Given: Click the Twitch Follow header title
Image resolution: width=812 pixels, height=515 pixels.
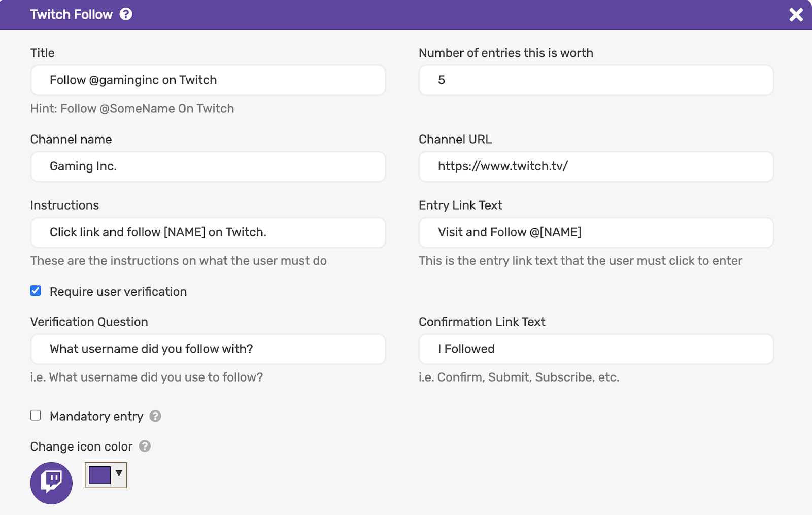Looking at the screenshot, I should point(71,14).
